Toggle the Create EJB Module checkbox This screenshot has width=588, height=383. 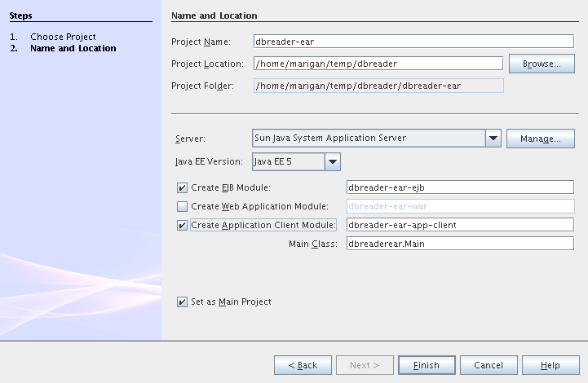[x=182, y=187]
